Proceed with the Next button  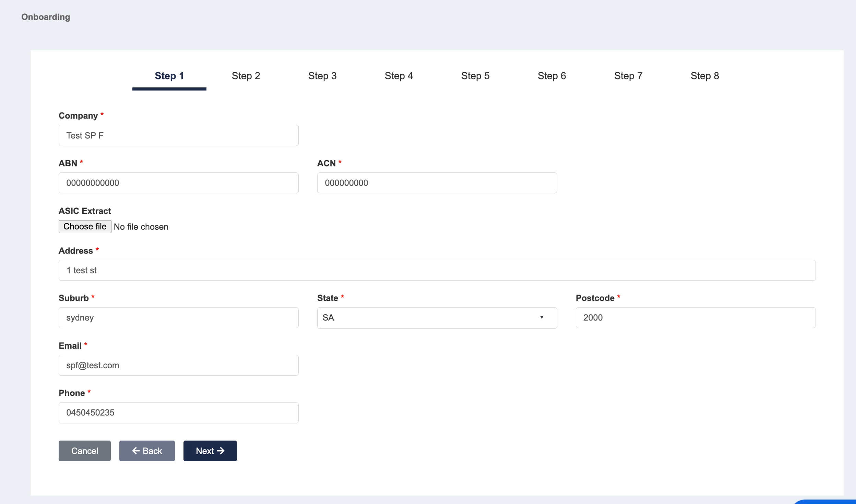[x=210, y=451]
